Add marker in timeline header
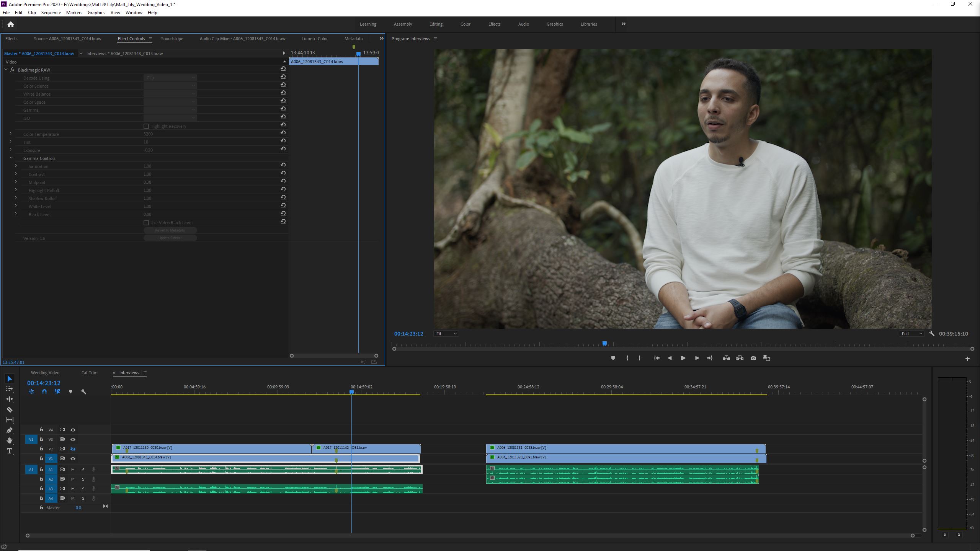Screen dimensions: 980x551 [x=70, y=391]
